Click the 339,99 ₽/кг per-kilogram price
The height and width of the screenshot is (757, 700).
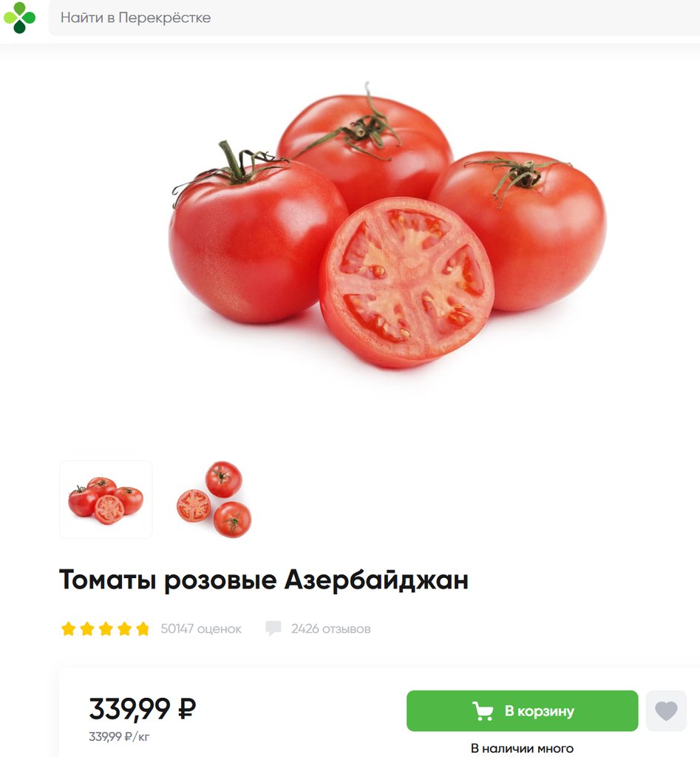119,736
